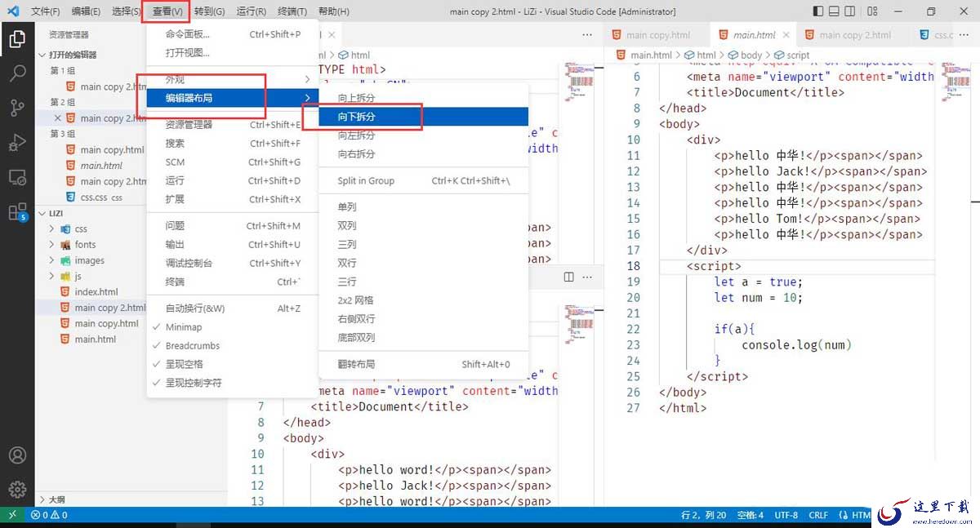Select 命令面板... in the 查看 menu
The image size is (980, 528).
point(232,34)
